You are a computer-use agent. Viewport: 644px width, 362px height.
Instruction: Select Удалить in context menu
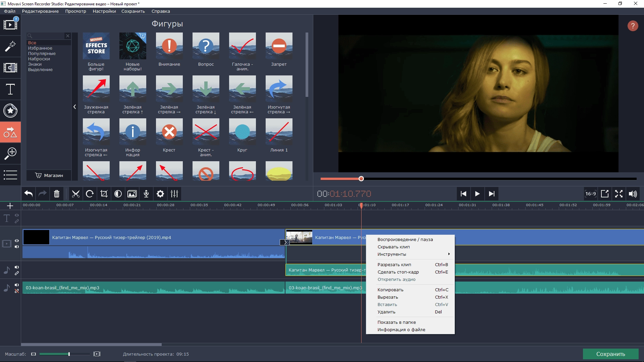[x=410, y=312]
